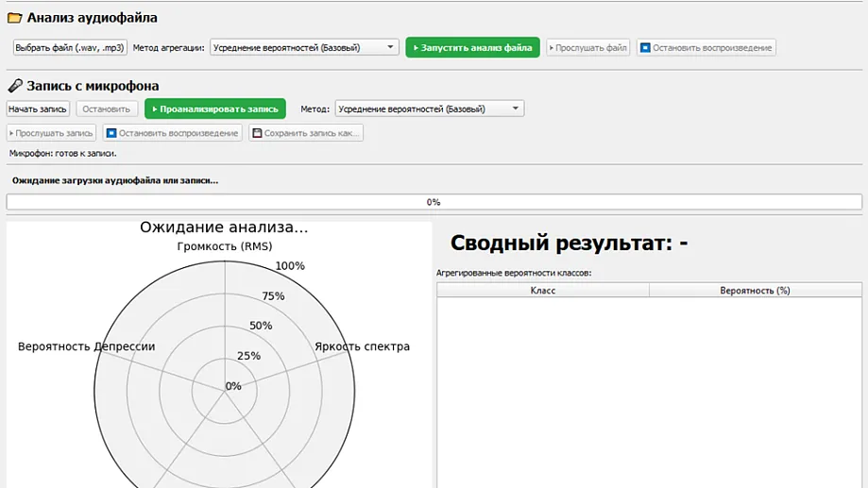
Task: Expand the Метод dropdown for recording
Action: click(429, 109)
